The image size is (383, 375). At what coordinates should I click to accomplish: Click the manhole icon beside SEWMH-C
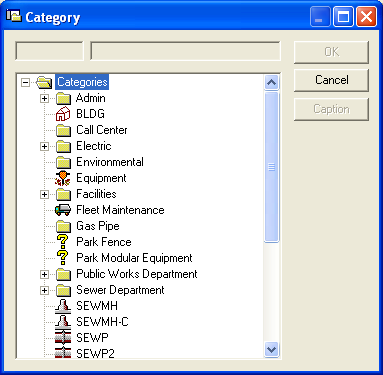point(63,322)
